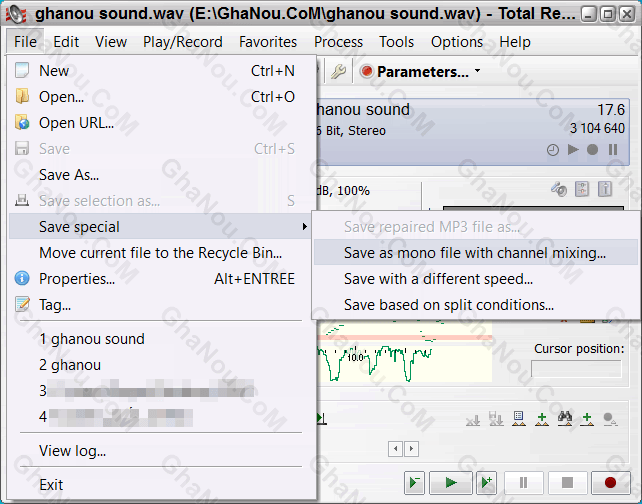This screenshot has height=504, width=642.
Task: Open the Favorites menu
Action: pos(268,42)
